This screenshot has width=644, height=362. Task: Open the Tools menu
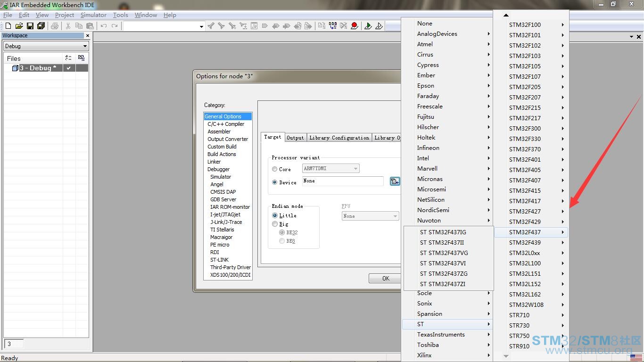[121, 15]
